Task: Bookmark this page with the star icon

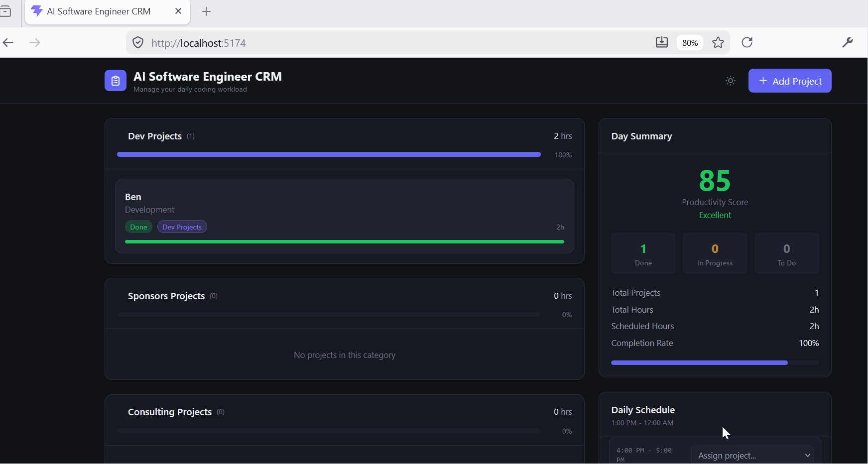Action: click(718, 43)
